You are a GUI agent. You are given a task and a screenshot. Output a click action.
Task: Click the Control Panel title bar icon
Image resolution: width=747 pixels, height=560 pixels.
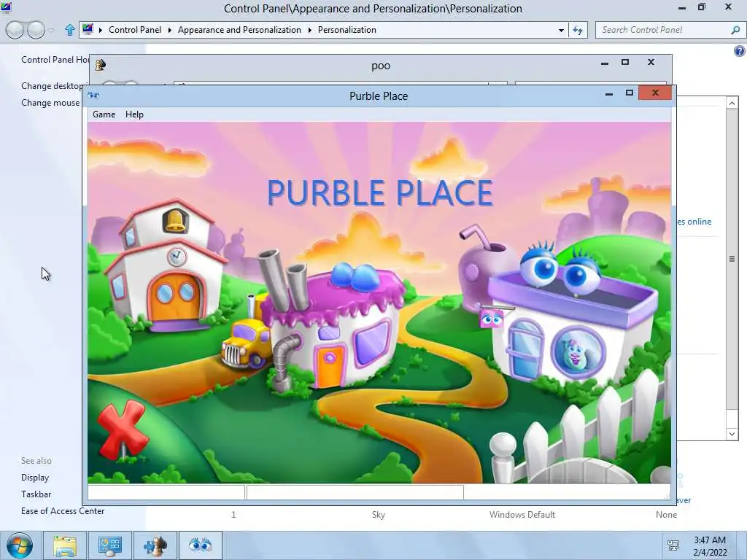click(6, 7)
